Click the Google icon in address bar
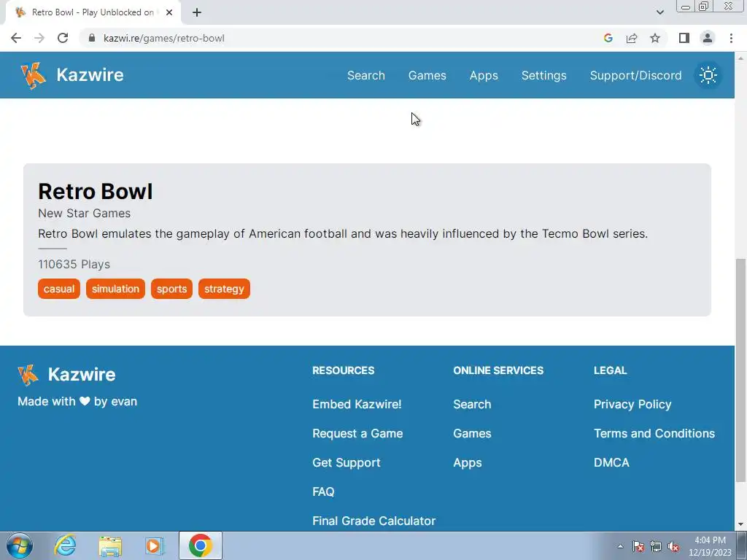The image size is (747, 560). pyautogui.click(x=608, y=38)
